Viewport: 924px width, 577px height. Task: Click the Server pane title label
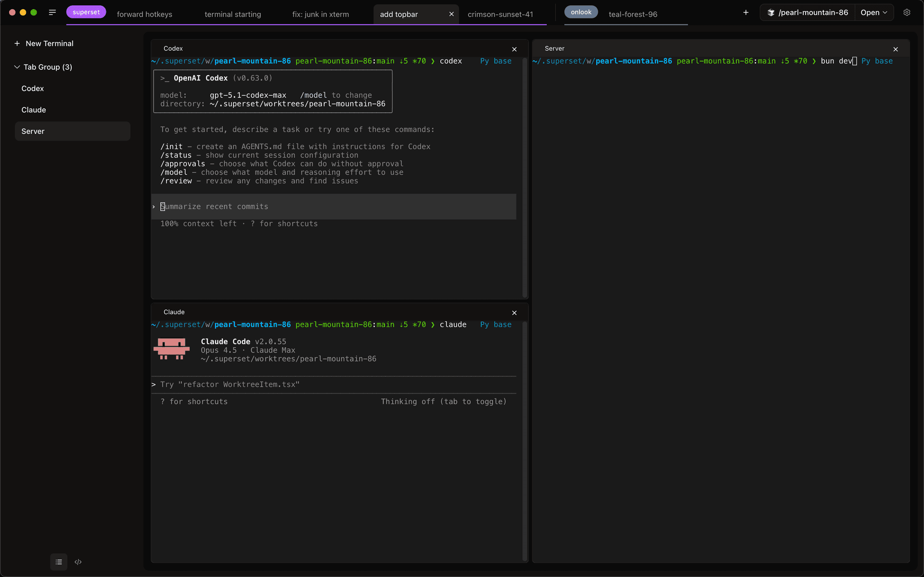[x=554, y=49]
